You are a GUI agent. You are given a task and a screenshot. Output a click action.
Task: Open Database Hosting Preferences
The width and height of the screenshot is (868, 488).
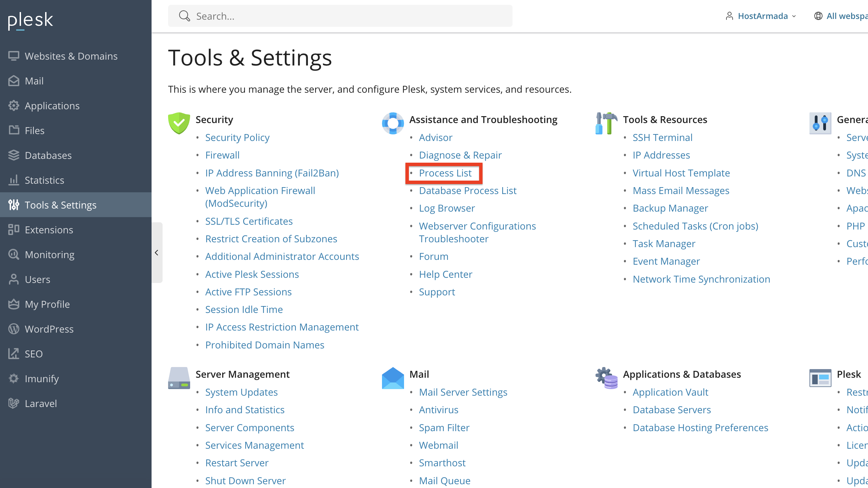(x=700, y=428)
